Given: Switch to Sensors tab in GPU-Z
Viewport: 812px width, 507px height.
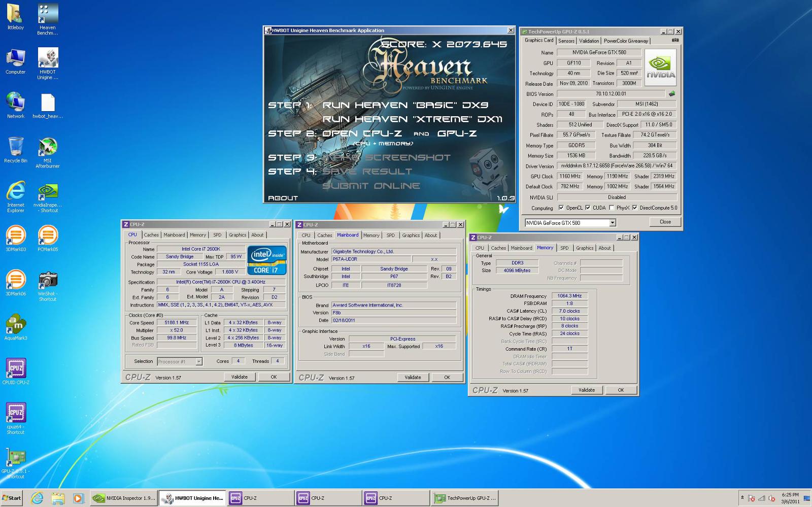Looking at the screenshot, I should (x=566, y=41).
